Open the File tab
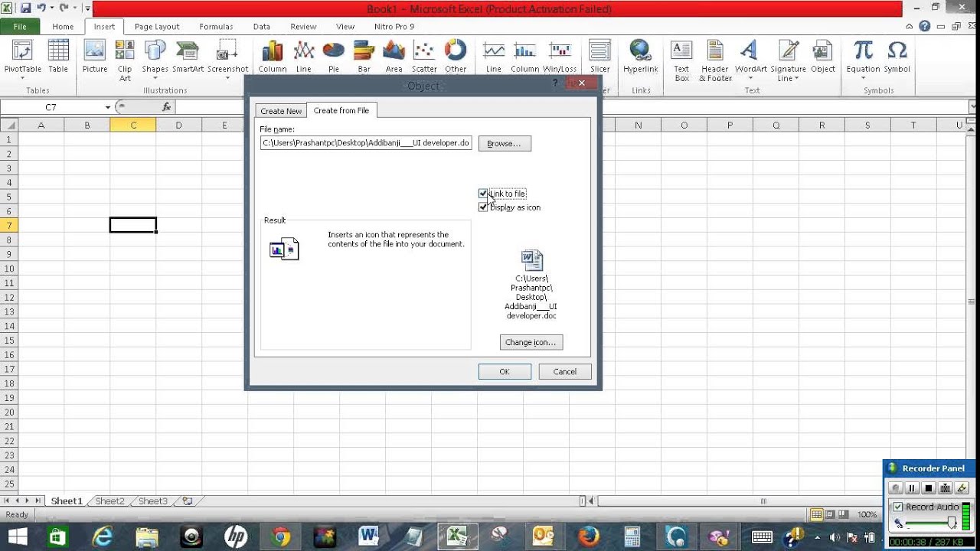The height and width of the screenshot is (551, 980). point(20,26)
